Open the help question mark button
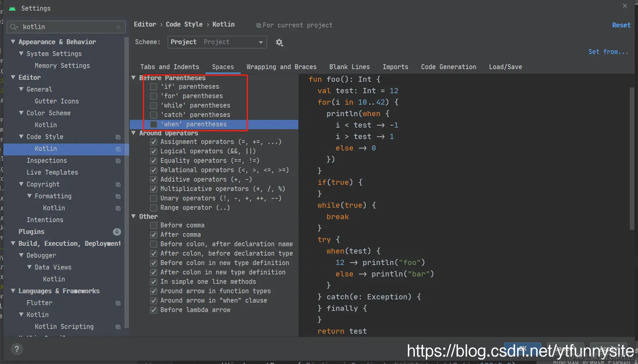Image resolution: width=638 pixels, height=364 pixels. click(x=16, y=349)
